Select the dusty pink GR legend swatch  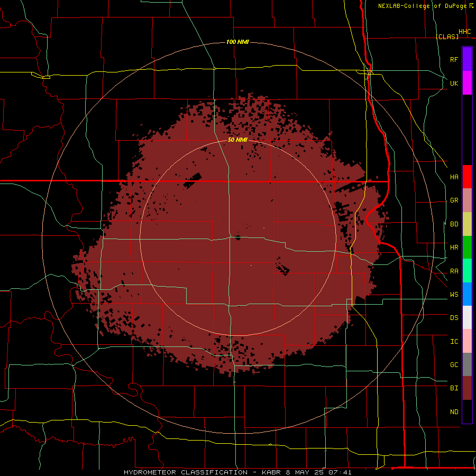[x=467, y=200]
